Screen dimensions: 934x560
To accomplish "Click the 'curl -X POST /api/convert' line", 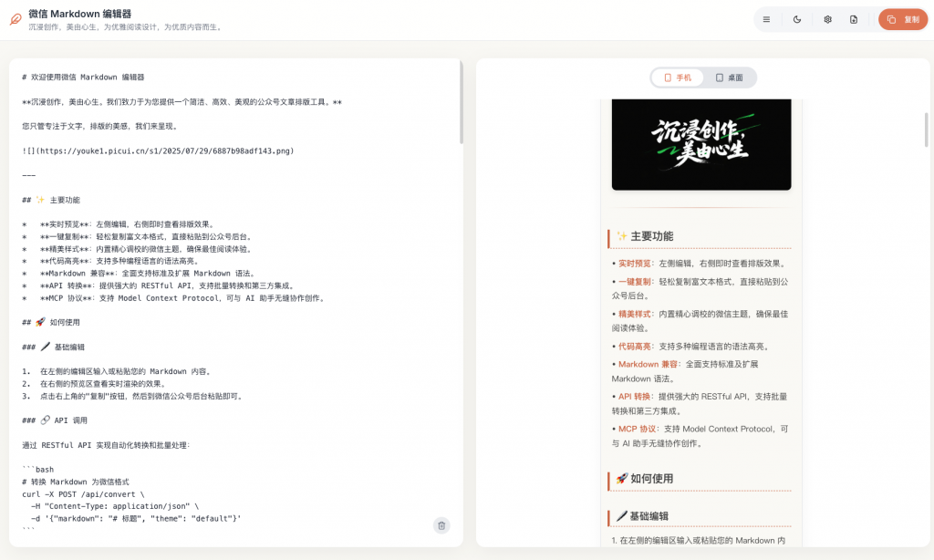I will pos(83,493).
